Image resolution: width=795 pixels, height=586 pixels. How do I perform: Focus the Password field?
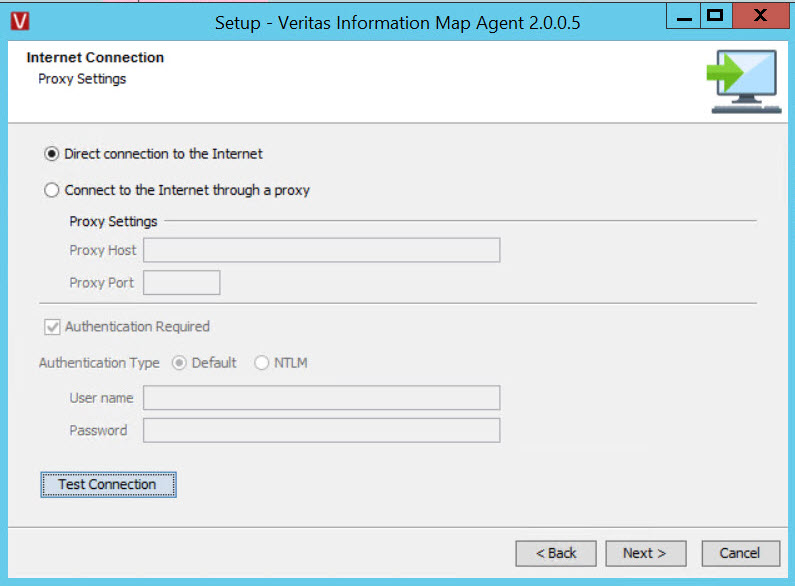tap(321, 430)
